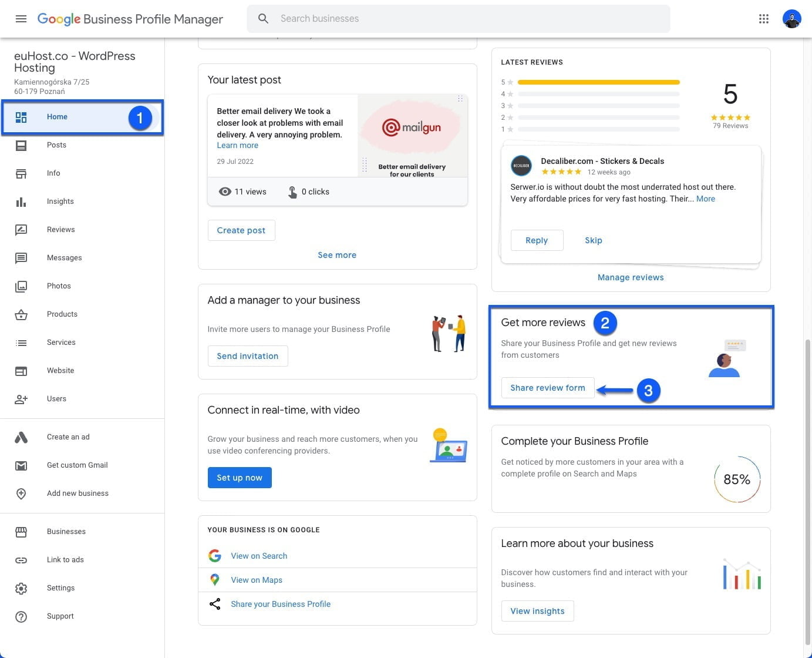Click the Messages chat icon
The height and width of the screenshot is (658, 812).
[x=21, y=258]
